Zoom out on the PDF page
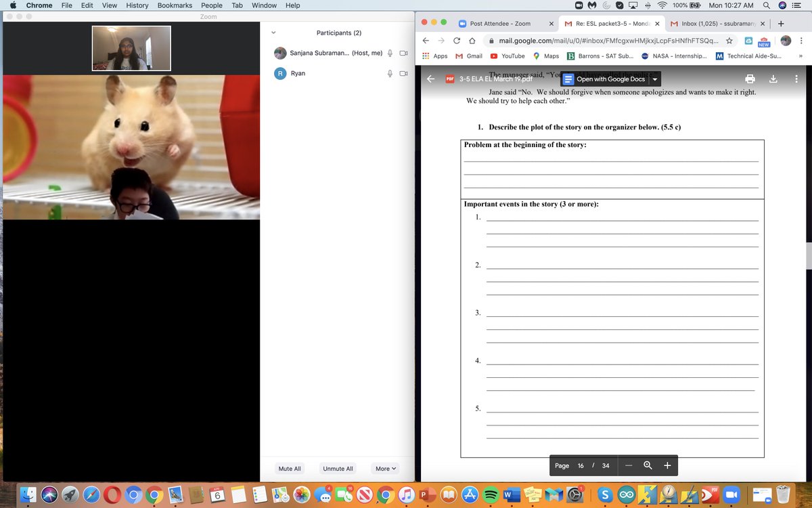 point(629,465)
